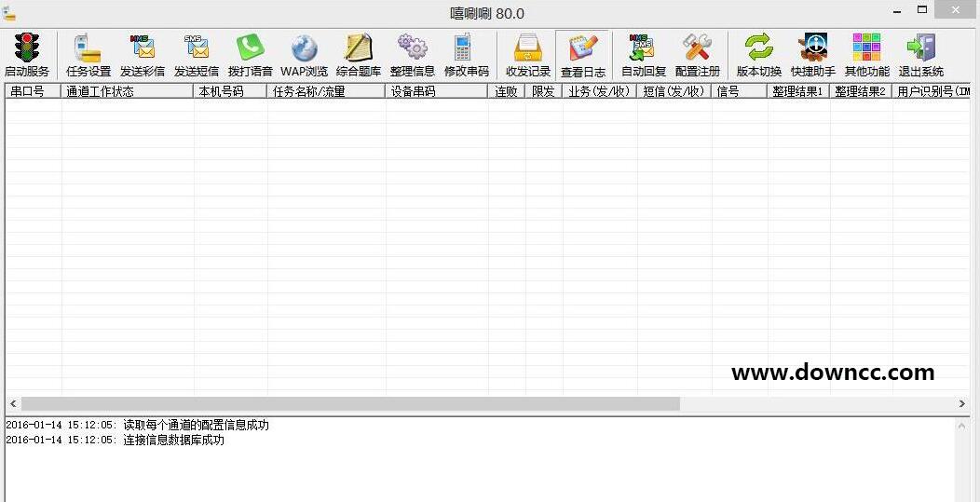The image size is (980, 502).
Task: Click the log panel scroll up arrow
Action: pos(963,426)
